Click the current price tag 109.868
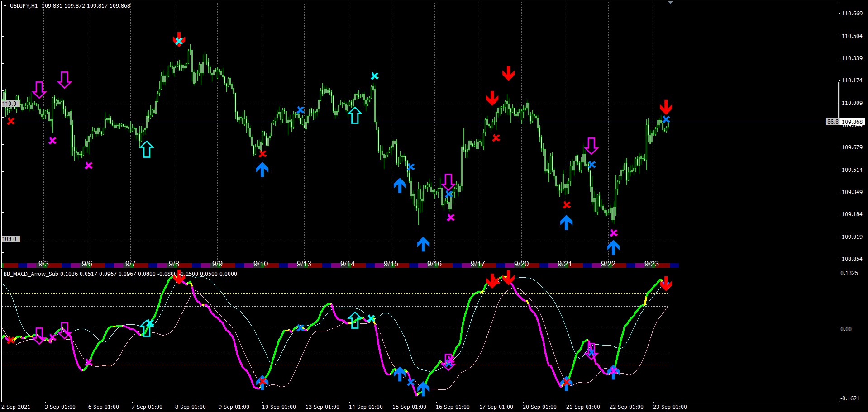The height and width of the screenshot is (412, 868). (853, 122)
